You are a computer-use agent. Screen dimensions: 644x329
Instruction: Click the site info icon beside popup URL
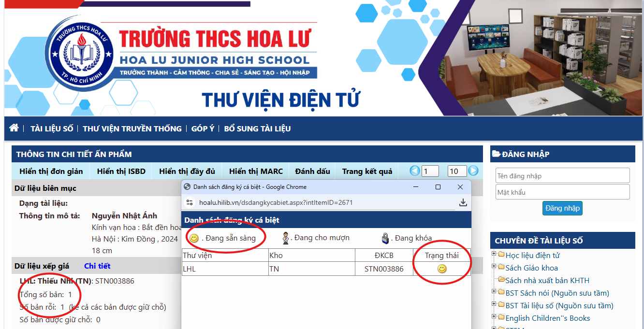[190, 202]
